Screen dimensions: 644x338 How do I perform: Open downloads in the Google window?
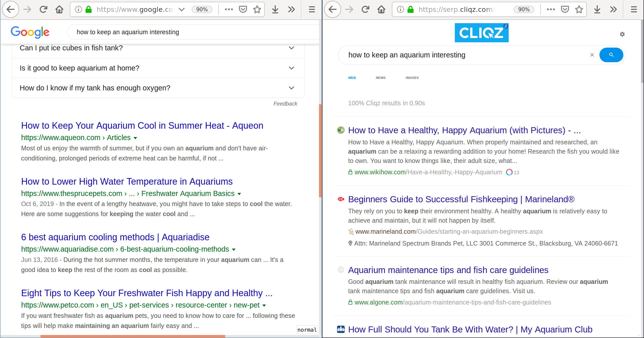[x=275, y=10]
